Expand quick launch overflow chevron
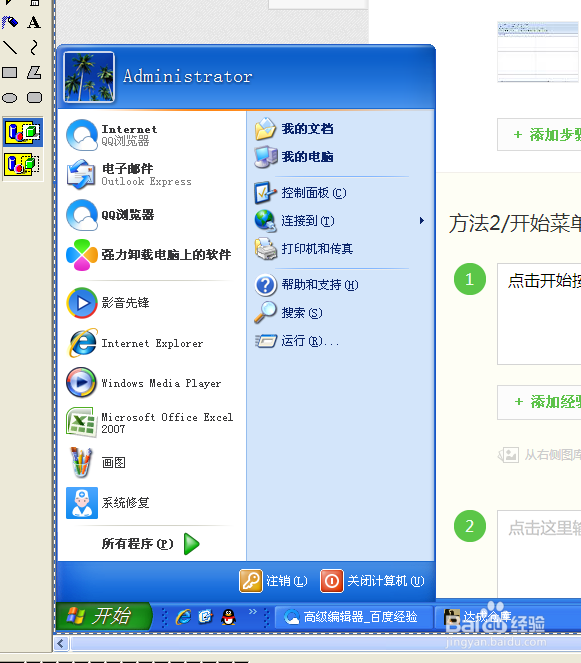 253,611
